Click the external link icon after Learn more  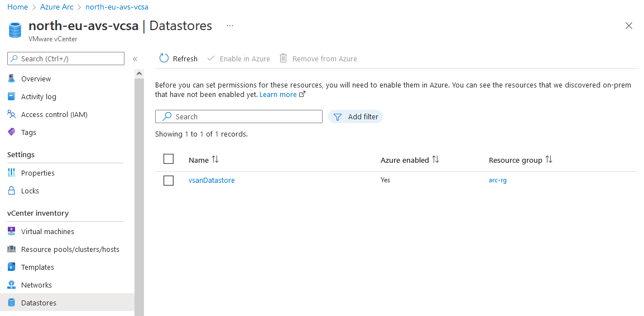coord(302,94)
